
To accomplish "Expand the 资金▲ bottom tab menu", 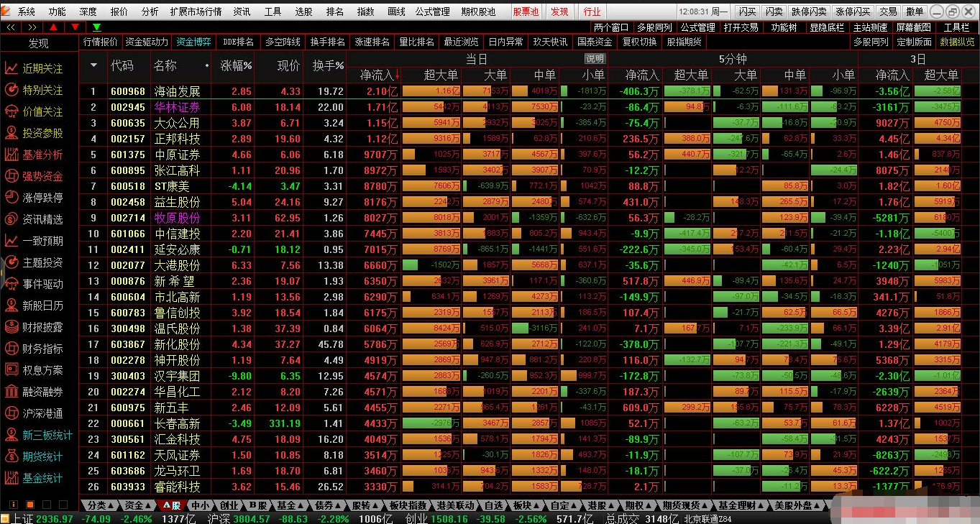I will 137,505.
